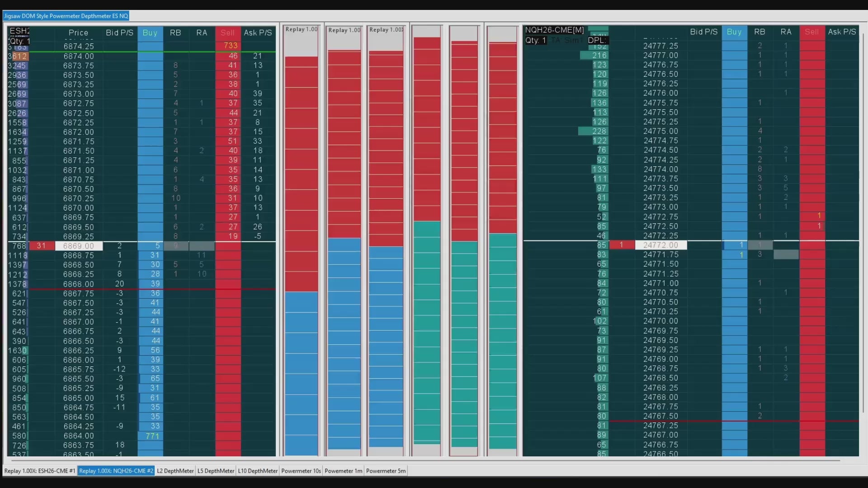
Task: Click the NQ DOM RA column header
Action: pyautogui.click(x=786, y=32)
